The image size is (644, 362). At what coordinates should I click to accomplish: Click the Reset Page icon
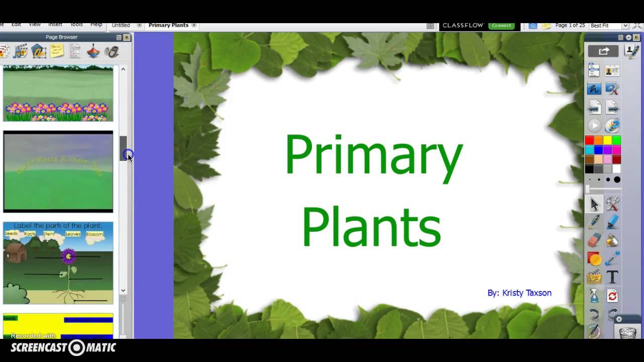click(x=612, y=295)
